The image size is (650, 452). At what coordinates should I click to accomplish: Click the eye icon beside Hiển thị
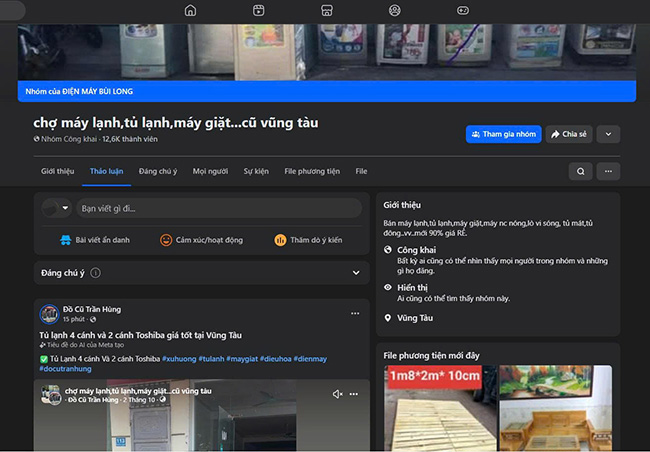(388, 287)
